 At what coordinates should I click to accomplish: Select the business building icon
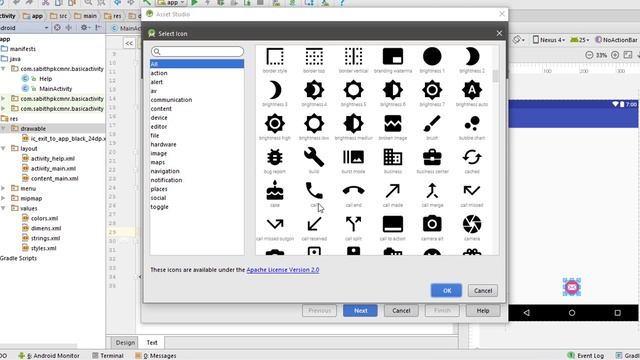coord(393,157)
